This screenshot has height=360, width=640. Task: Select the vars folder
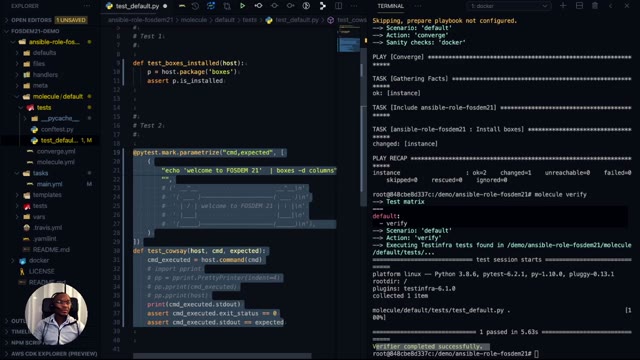[39, 217]
